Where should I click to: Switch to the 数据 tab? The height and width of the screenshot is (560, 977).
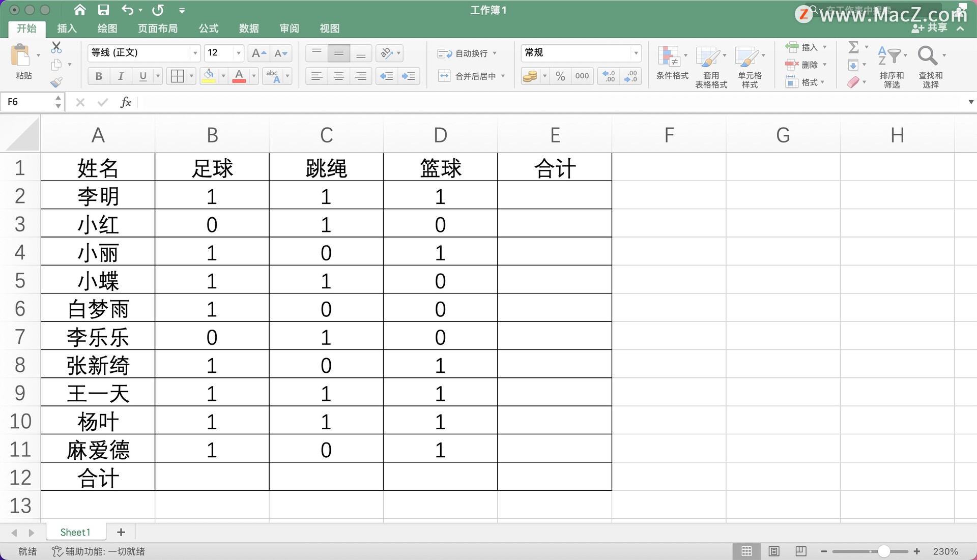click(x=249, y=28)
